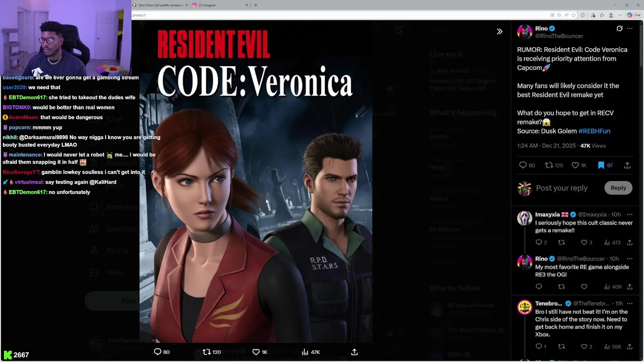
Task: Open the more options menu on Rino's main post
Action: 629,29
